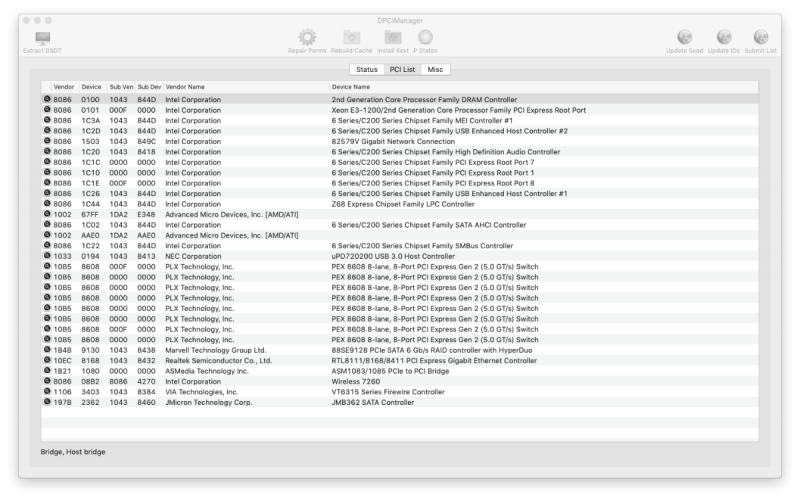This screenshot has height=501, width=800.
Task: Select the NEC uPD720200 USB 3.0 row
Action: pos(400,256)
